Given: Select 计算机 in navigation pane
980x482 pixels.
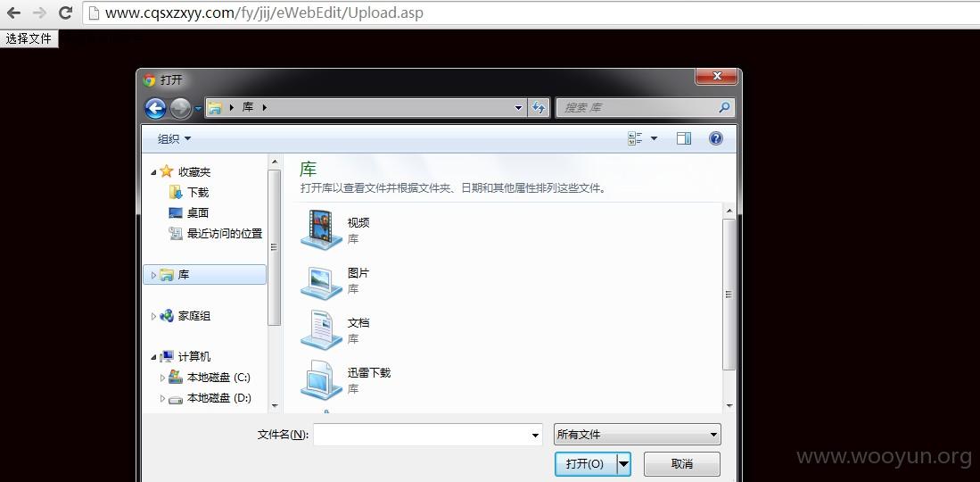Looking at the screenshot, I should tap(194, 357).
